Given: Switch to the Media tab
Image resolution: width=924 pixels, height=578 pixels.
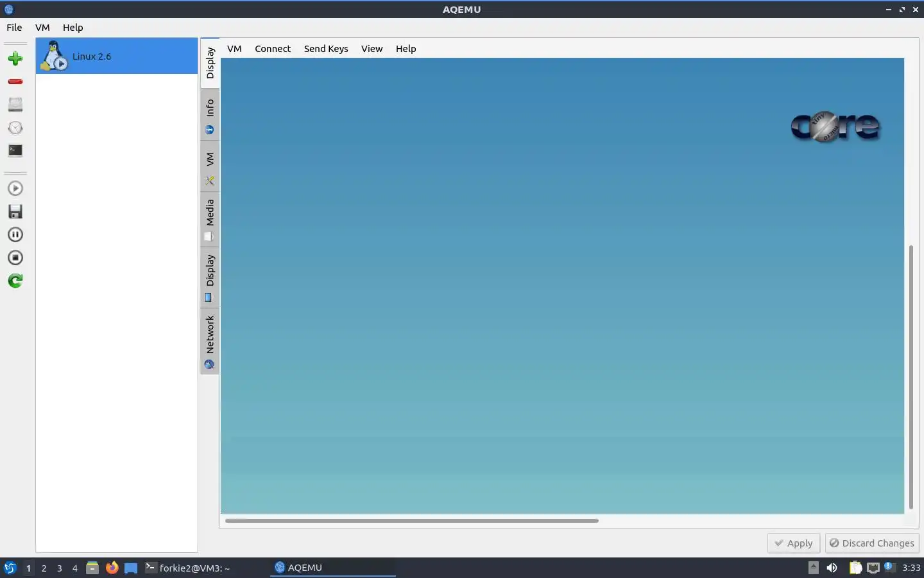Looking at the screenshot, I should [x=210, y=220].
